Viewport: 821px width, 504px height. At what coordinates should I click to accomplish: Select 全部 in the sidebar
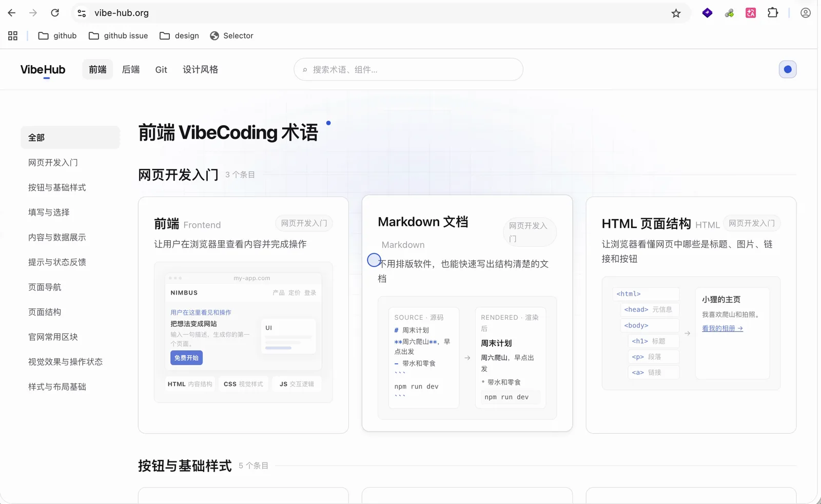[70, 138]
